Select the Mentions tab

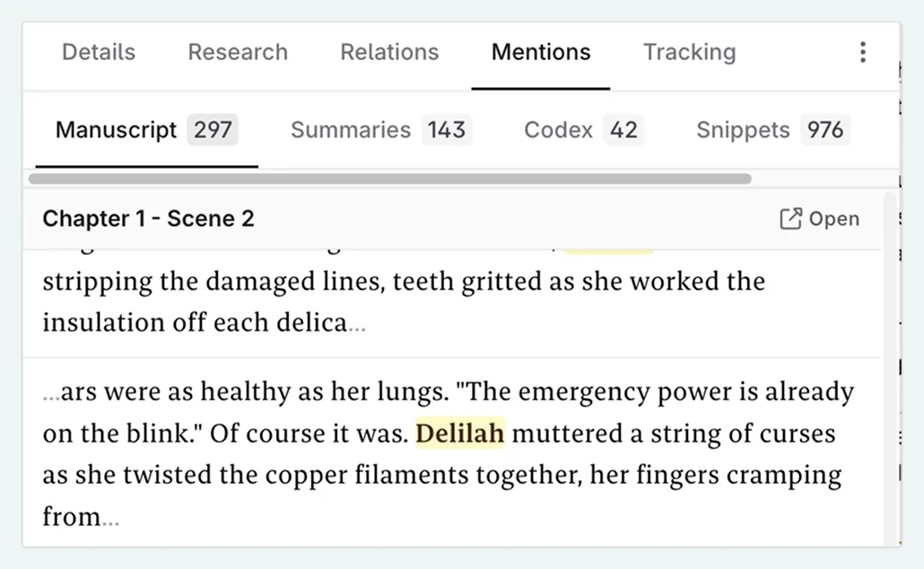pyautogui.click(x=541, y=52)
